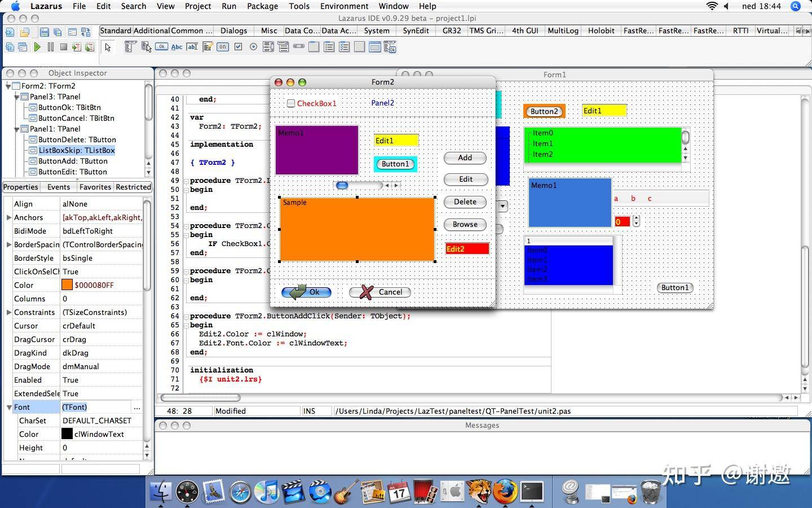Select the SynEdit component palette tab
Image resolution: width=812 pixels, height=508 pixels.
tap(416, 30)
